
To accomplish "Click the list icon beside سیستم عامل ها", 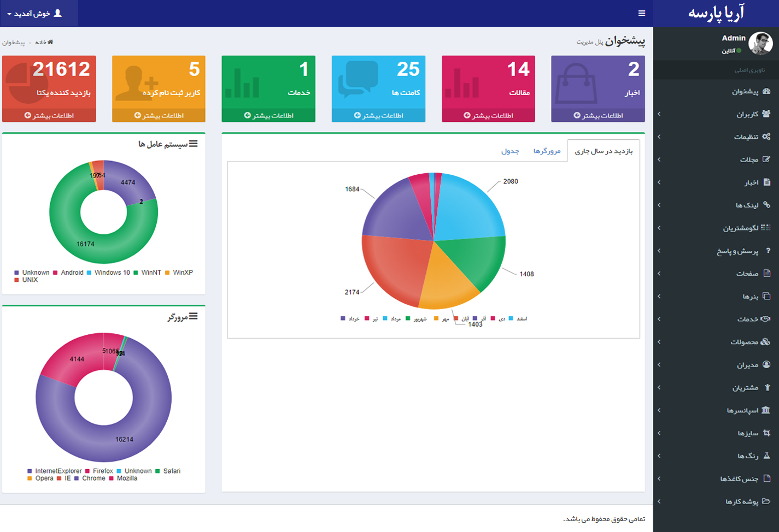I will point(193,144).
